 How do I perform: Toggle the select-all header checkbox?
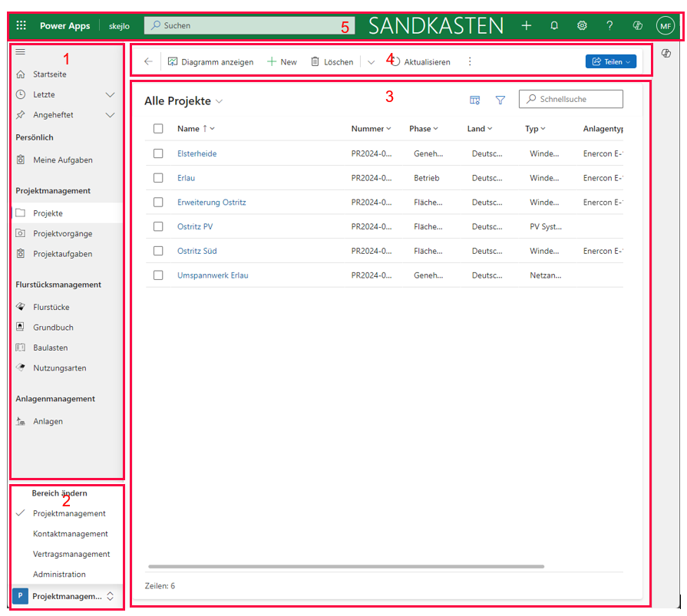(x=158, y=129)
